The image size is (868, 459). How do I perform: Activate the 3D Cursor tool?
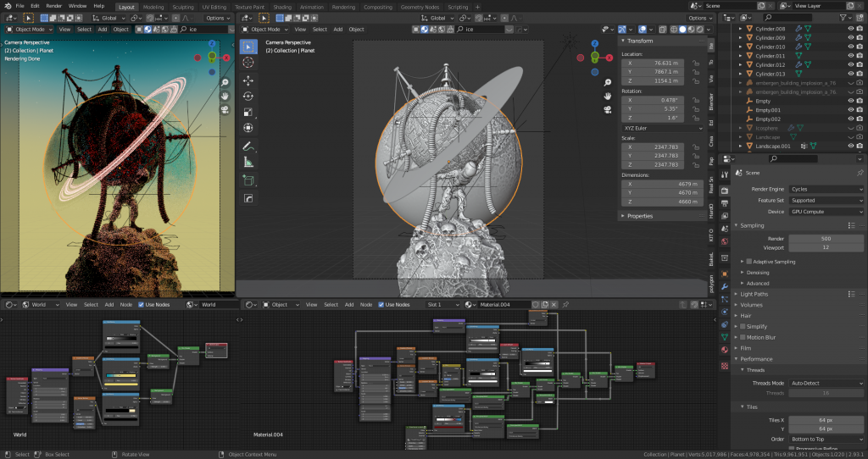pyautogui.click(x=248, y=63)
